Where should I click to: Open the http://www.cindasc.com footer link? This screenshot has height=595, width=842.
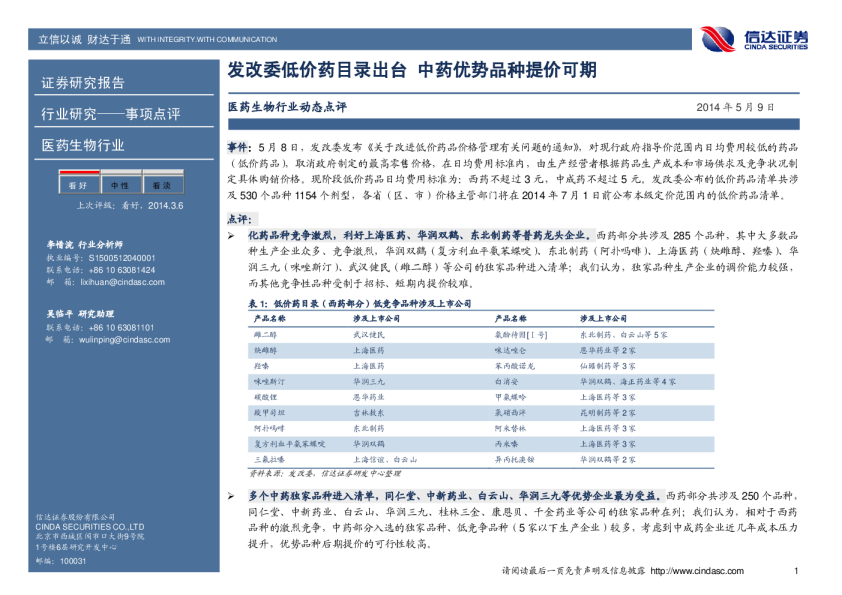tap(696, 571)
